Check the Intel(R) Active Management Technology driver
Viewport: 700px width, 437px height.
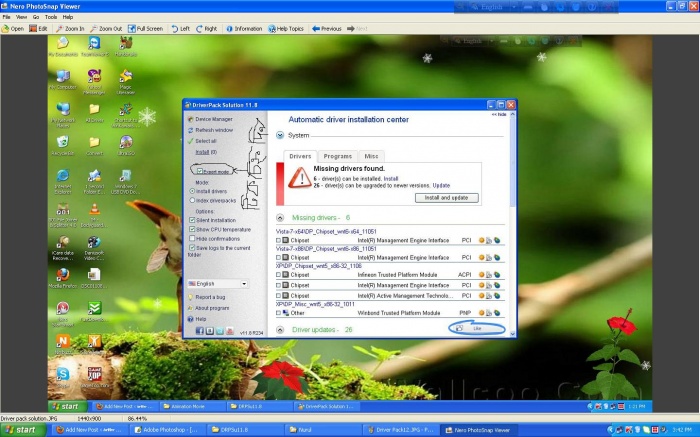(x=278, y=296)
